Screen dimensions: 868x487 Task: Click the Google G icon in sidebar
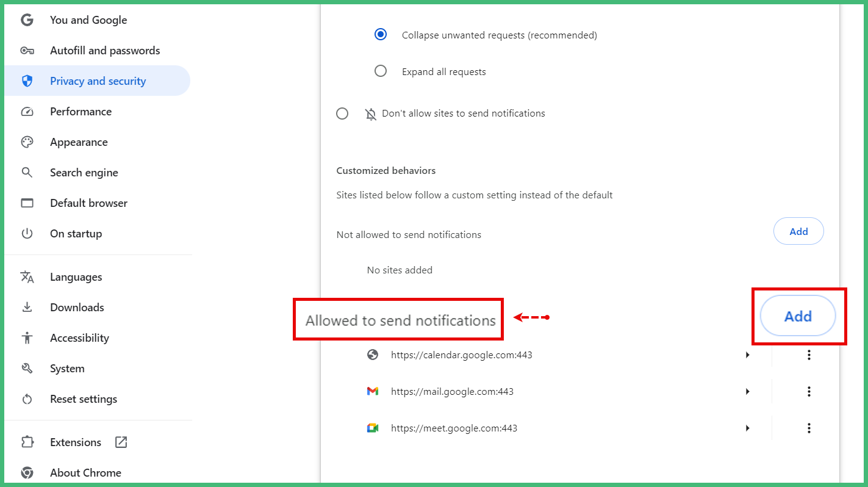[x=27, y=20]
